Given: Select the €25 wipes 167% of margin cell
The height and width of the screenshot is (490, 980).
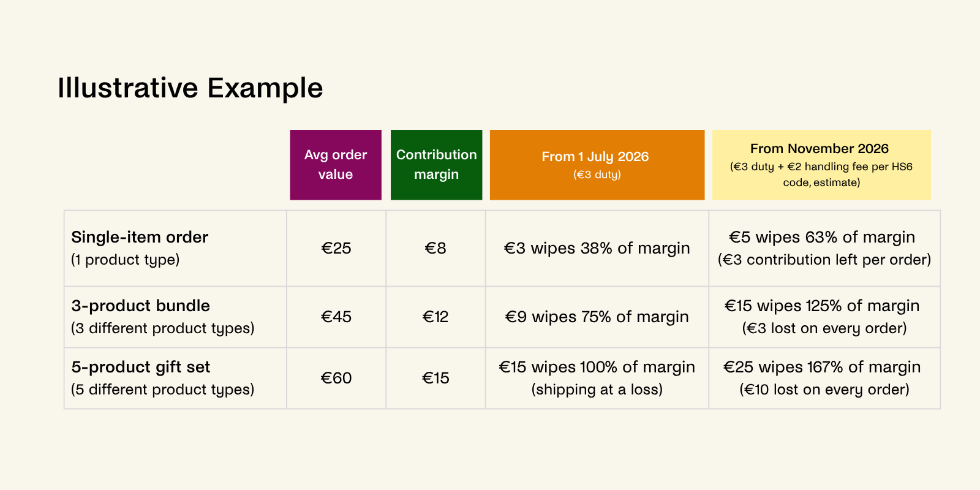Looking at the screenshot, I should 824,378.
